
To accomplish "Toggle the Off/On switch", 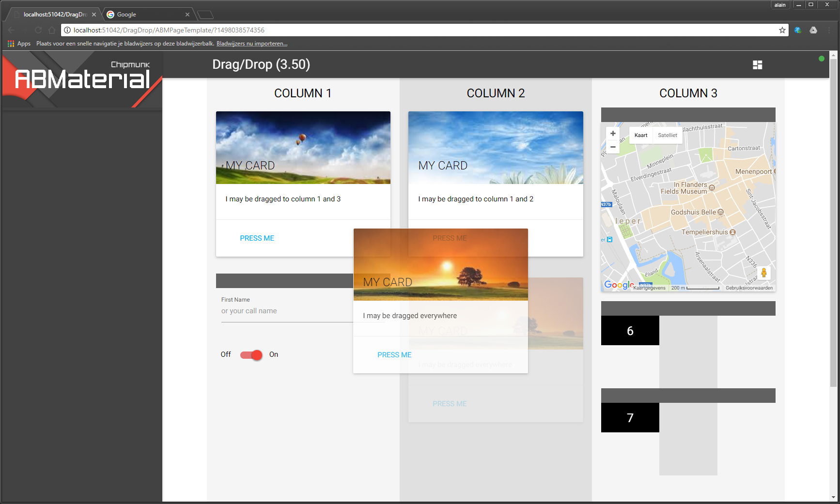I will [x=251, y=355].
